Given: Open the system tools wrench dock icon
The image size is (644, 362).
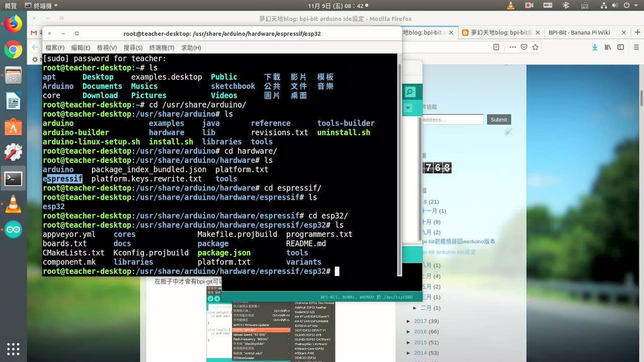Looking at the screenshot, I should click(x=14, y=152).
